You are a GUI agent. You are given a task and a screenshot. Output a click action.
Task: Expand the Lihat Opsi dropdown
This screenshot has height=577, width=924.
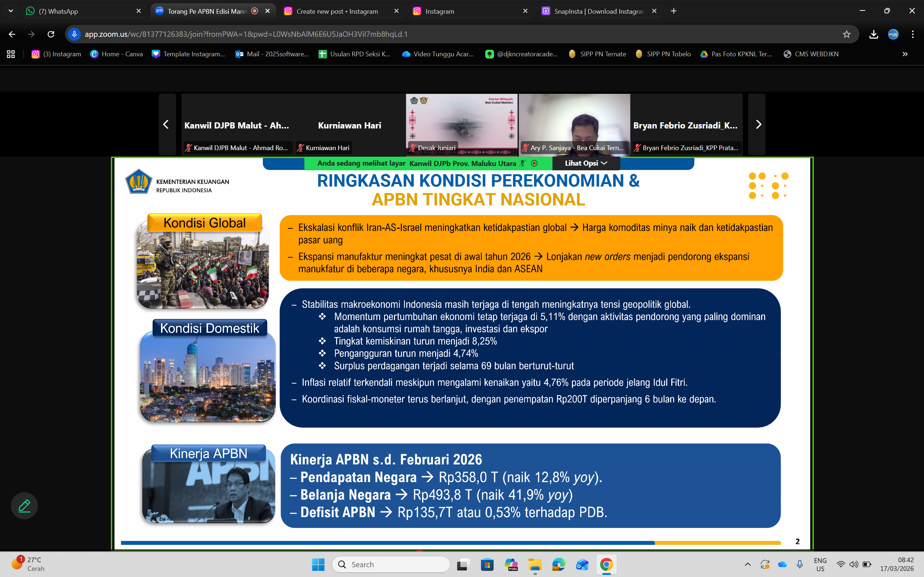(x=586, y=163)
